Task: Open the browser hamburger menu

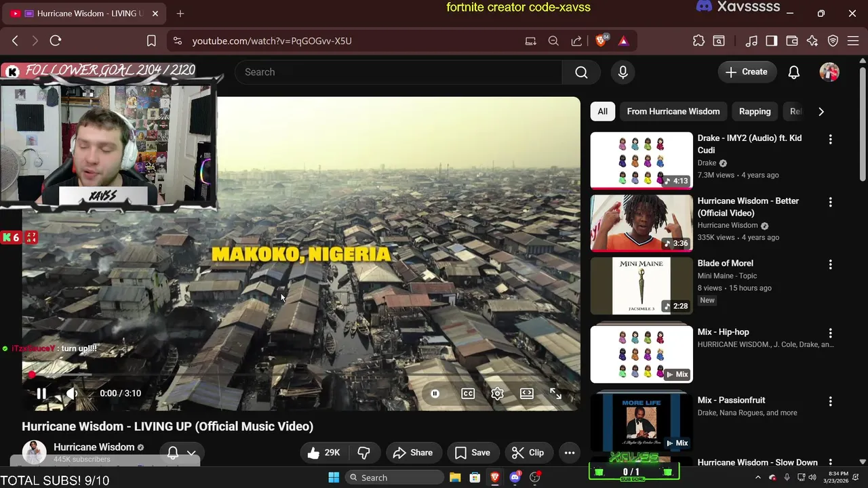Action: click(x=853, y=41)
